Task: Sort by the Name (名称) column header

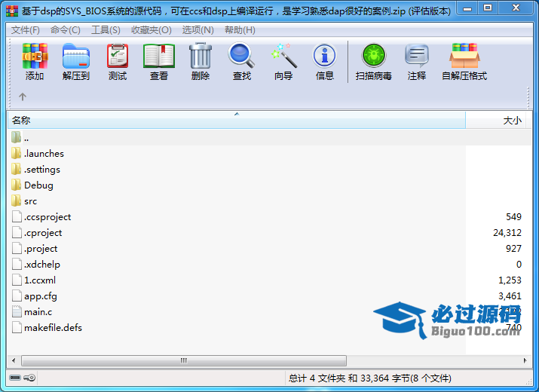Action: 237,120
